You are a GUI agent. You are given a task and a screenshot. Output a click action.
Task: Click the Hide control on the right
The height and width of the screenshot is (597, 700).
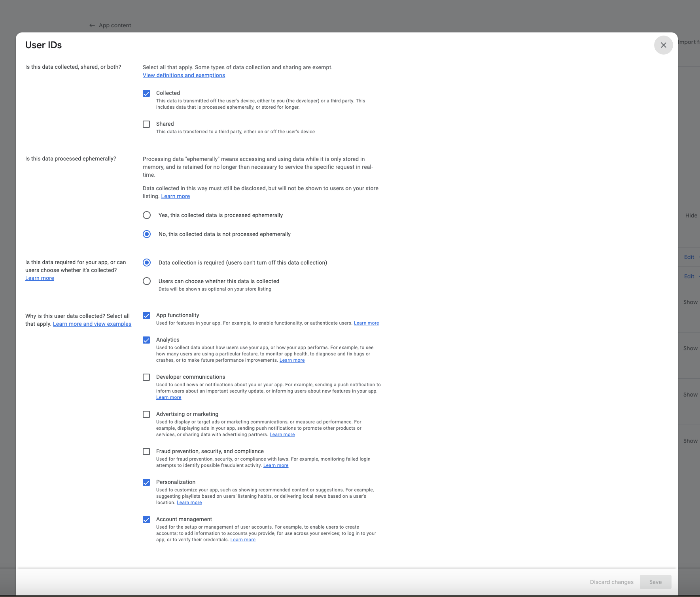691,215
